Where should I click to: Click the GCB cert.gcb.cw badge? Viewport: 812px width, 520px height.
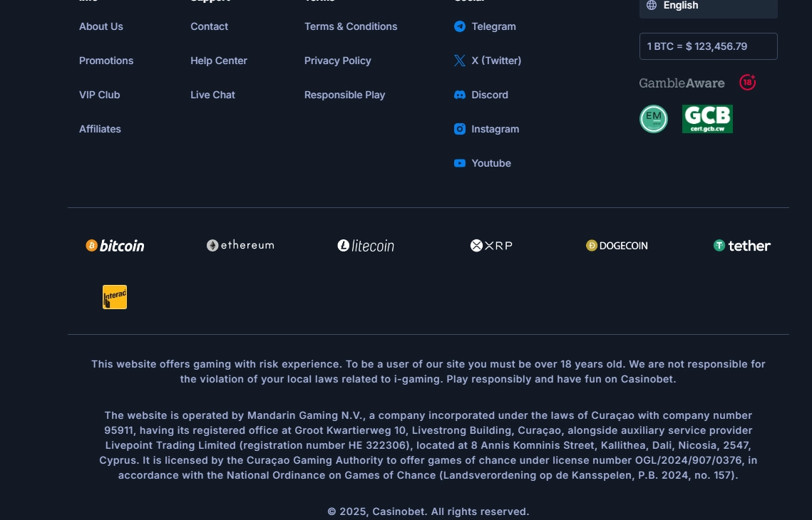tap(707, 119)
